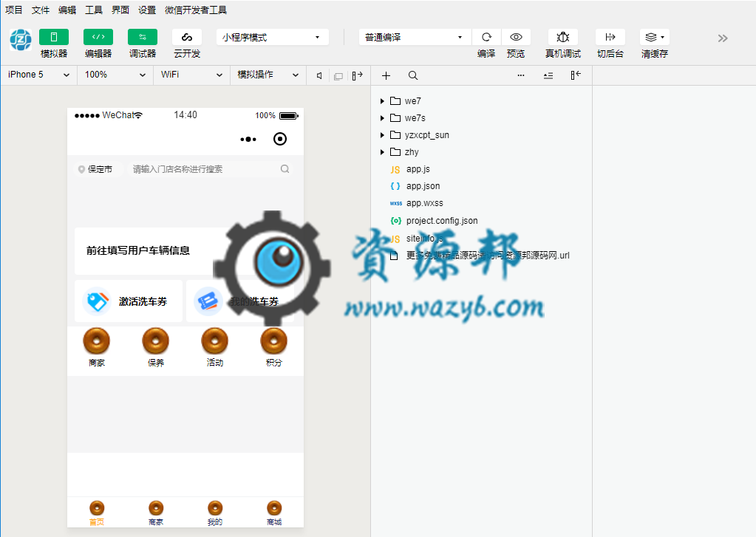The image size is (756, 537).
Task: Click the plus icon to add file
Action: coord(386,75)
